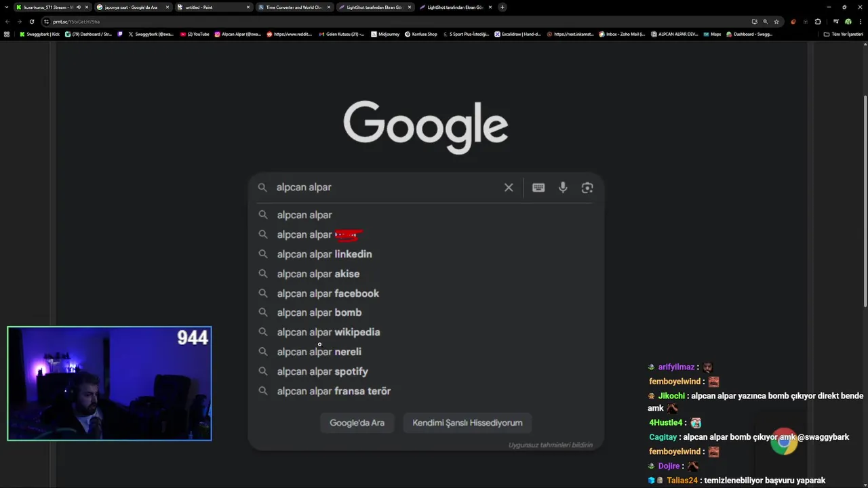Open the ALPCAN ALPAR DEV bookmark

674,34
